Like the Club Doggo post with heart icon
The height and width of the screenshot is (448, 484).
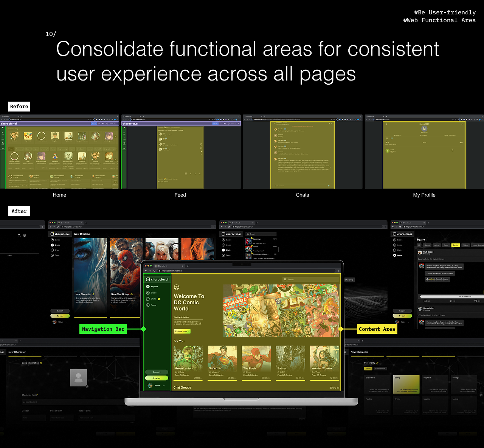click(x=476, y=301)
